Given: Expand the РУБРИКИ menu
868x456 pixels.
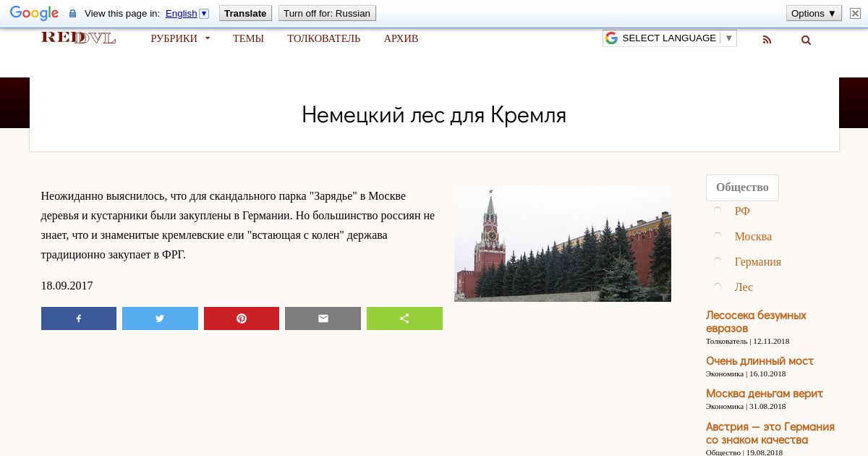Looking at the screenshot, I should (180, 38).
